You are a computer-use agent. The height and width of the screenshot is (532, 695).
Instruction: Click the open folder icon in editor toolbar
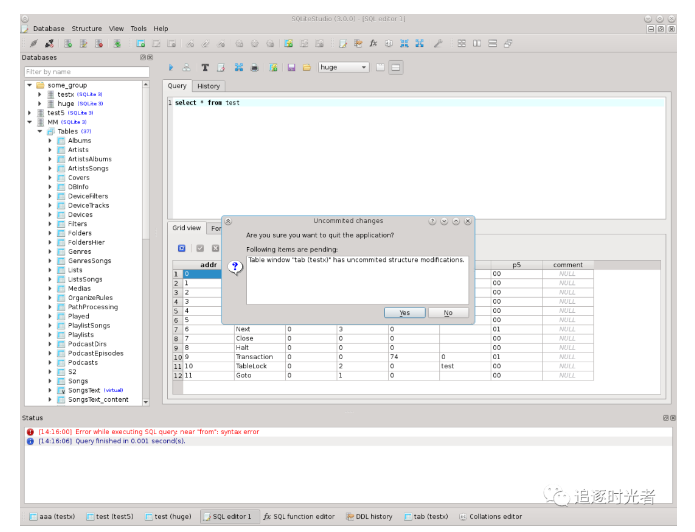tap(306, 67)
